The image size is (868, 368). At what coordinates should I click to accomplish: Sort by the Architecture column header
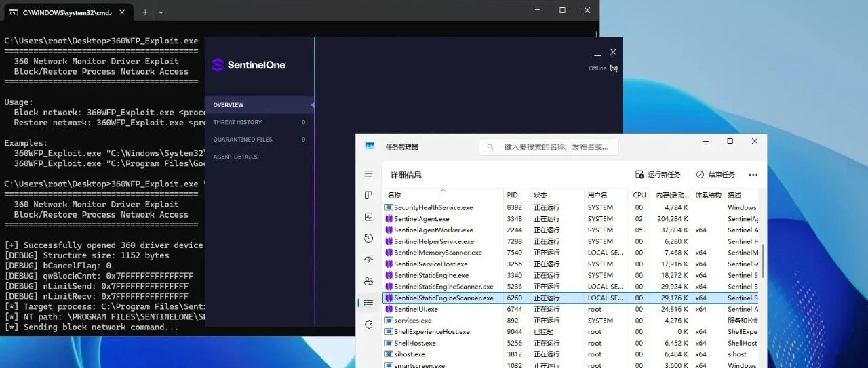[709, 195]
